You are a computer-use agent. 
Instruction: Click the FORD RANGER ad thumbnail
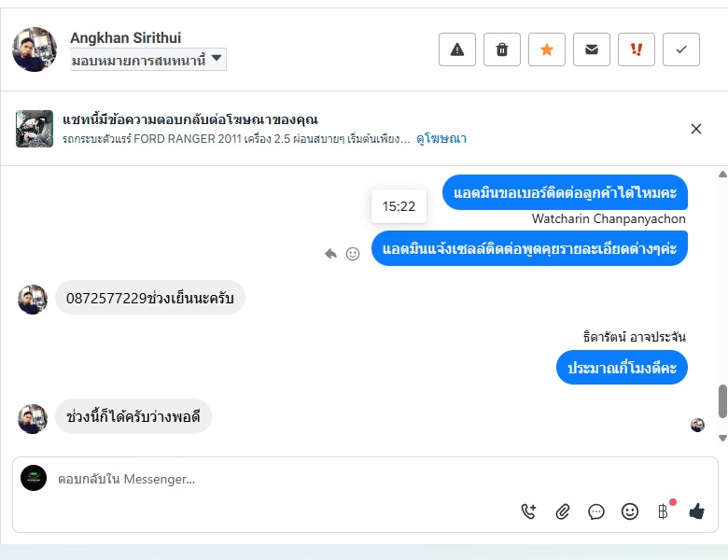35,129
